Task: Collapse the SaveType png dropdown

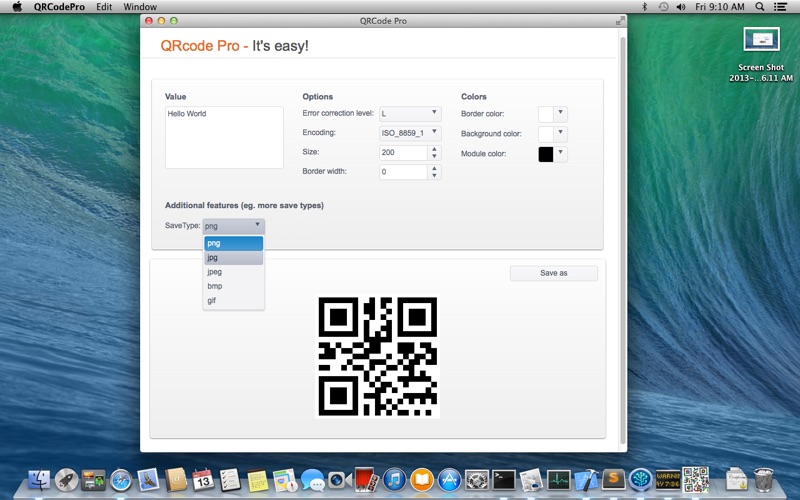Action: (x=234, y=226)
